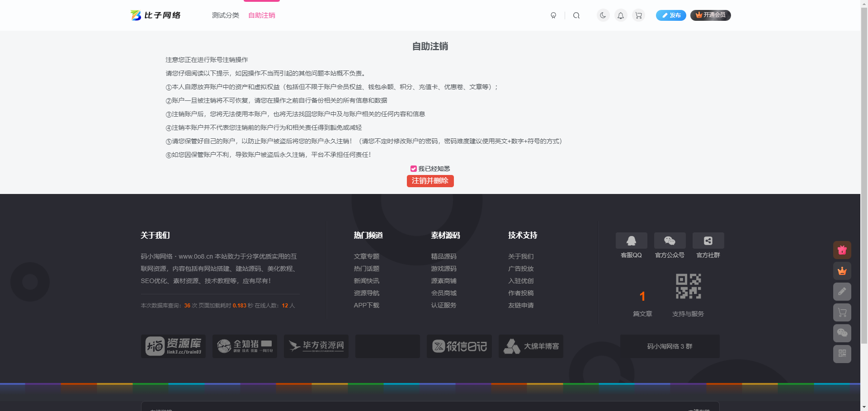
Task: Click the QR code icon at sidebar bottom
Action: [842, 354]
